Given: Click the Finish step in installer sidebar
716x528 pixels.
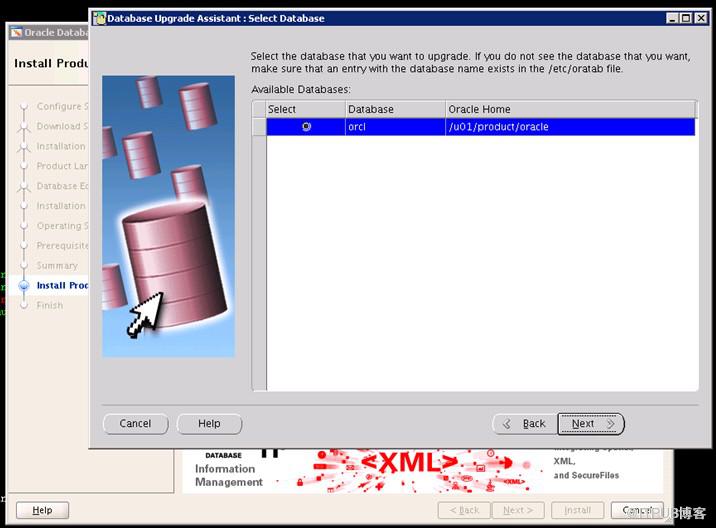Looking at the screenshot, I should (50, 305).
